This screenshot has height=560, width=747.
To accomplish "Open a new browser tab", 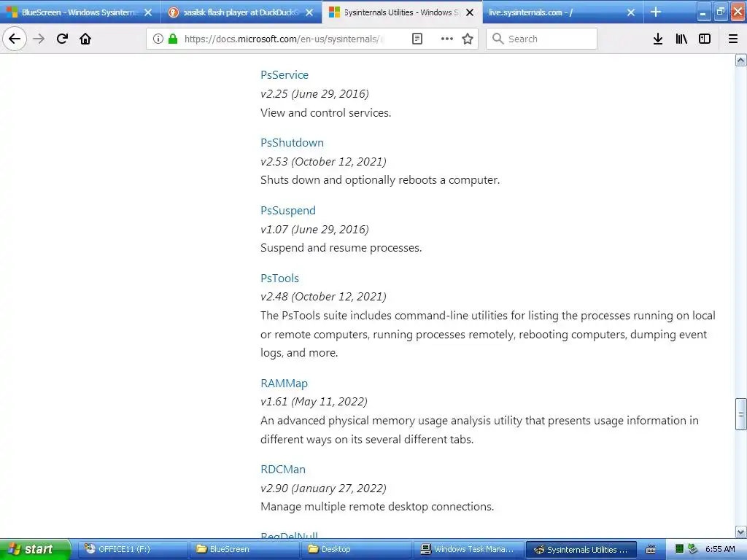I will (x=656, y=12).
